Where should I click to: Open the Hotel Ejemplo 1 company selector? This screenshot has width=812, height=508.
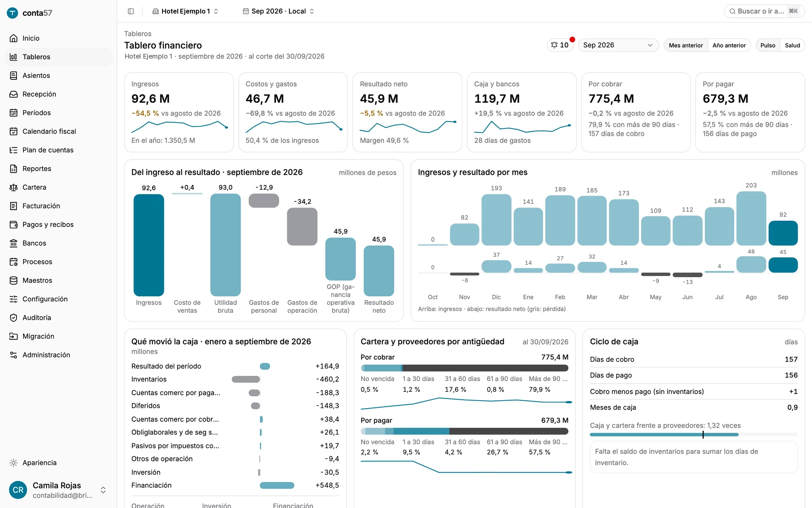tap(185, 11)
